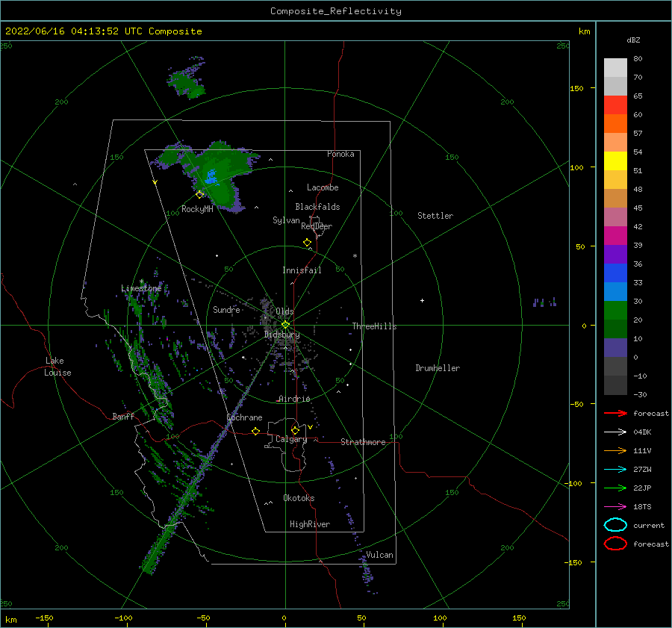672x628 pixels.
Task: Click the HighRiver city label
Action: (310, 524)
